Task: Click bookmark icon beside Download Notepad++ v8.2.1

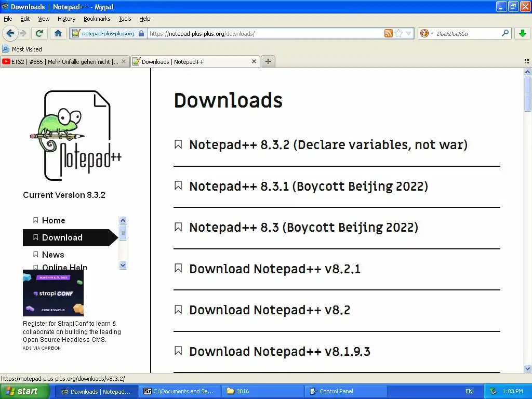Action: 178,269
